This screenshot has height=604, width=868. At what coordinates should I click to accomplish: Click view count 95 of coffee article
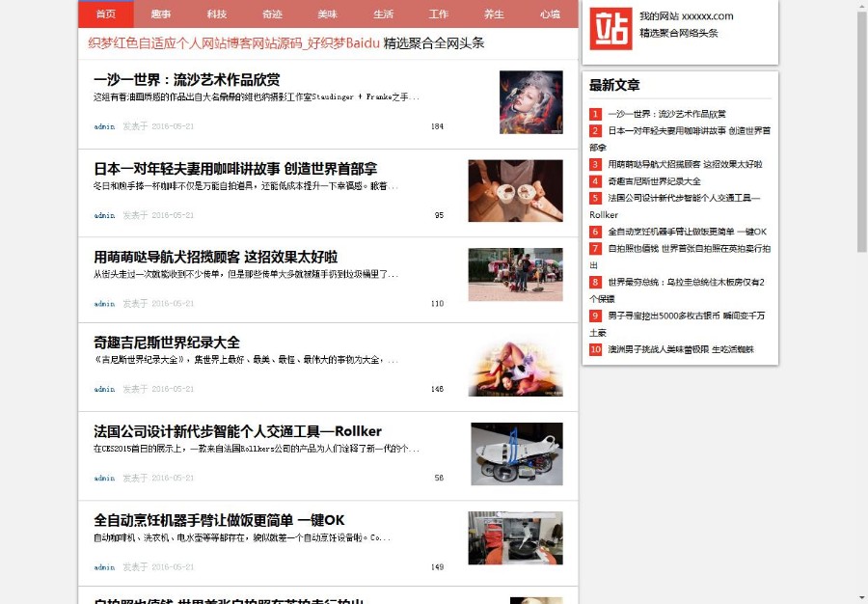439,215
